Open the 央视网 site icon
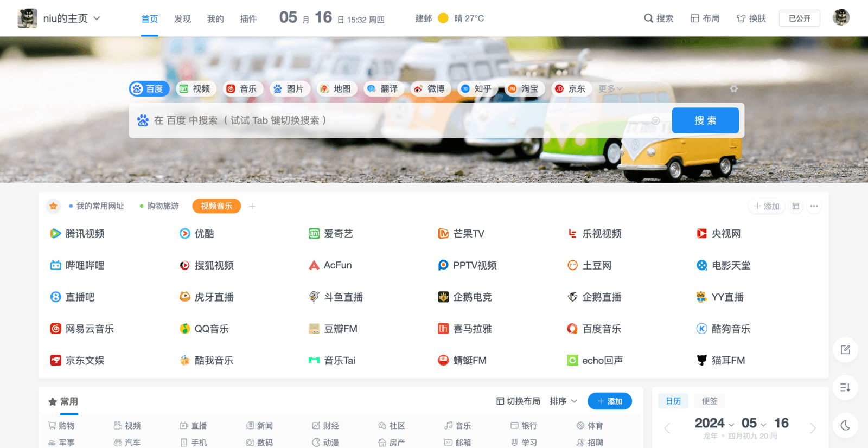The height and width of the screenshot is (448, 868). [701, 234]
